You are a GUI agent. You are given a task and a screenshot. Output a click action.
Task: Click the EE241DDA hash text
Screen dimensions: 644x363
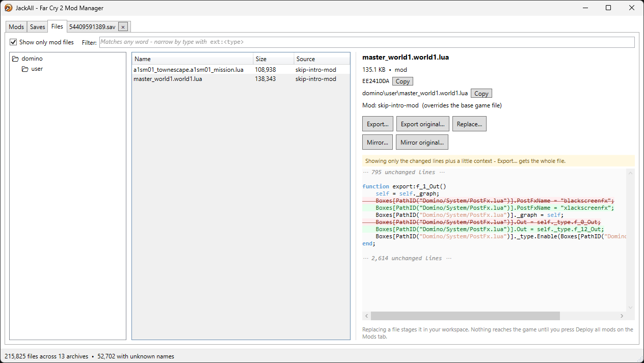(x=375, y=81)
